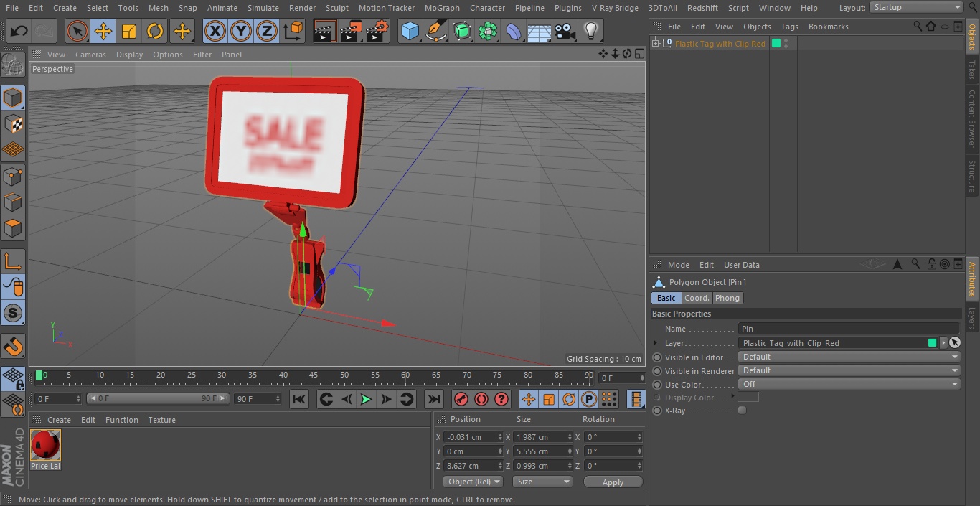Open the Spline pen tool

(436, 31)
